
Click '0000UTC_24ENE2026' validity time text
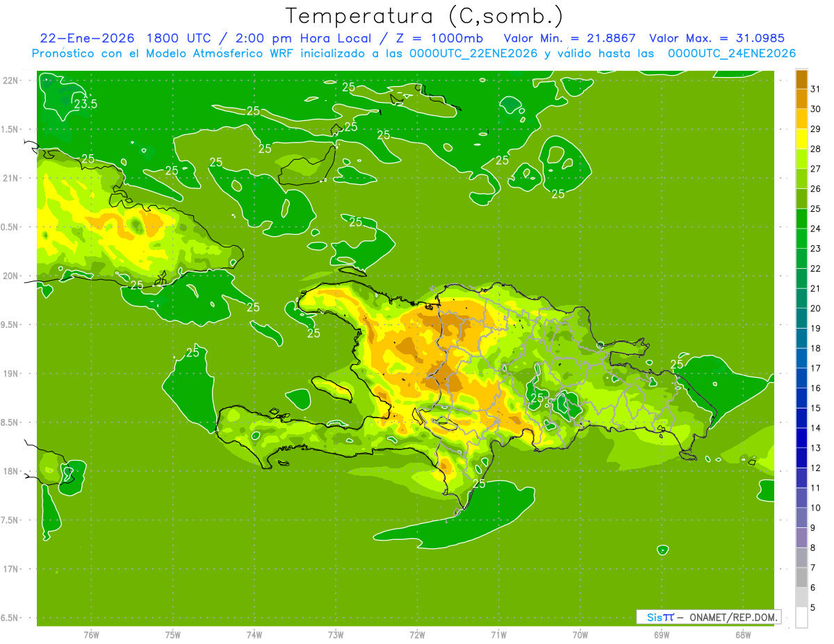732,53
